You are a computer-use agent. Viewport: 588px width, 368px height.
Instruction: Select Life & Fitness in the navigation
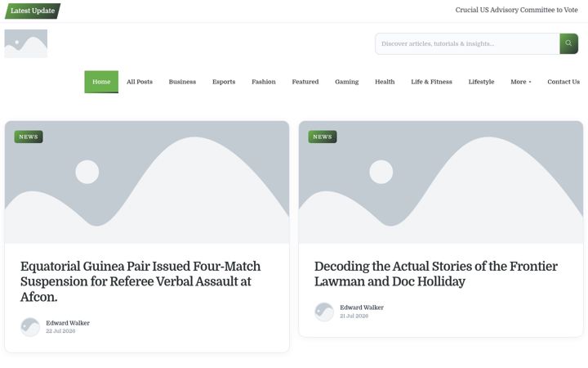tap(432, 82)
